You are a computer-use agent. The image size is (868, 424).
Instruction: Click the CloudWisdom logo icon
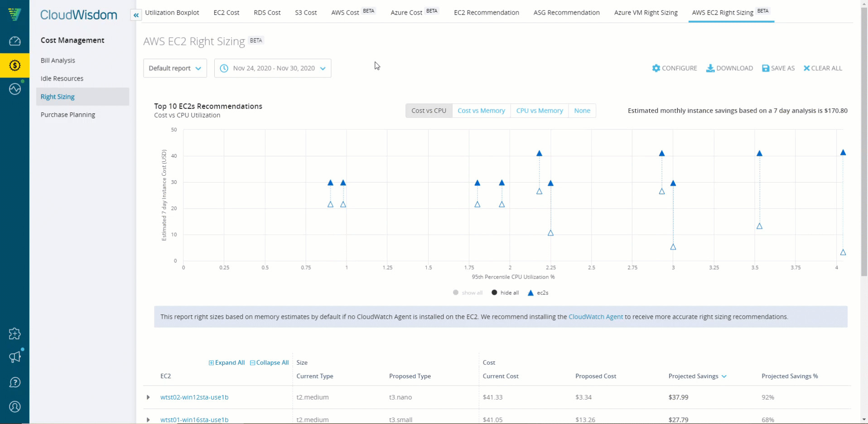14,14
